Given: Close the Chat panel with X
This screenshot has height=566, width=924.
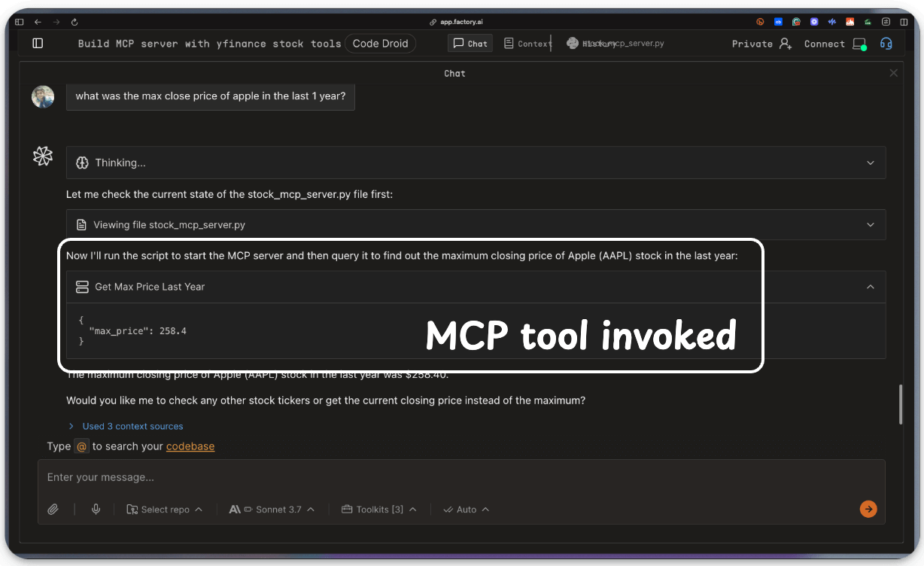Looking at the screenshot, I should click(x=893, y=73).
